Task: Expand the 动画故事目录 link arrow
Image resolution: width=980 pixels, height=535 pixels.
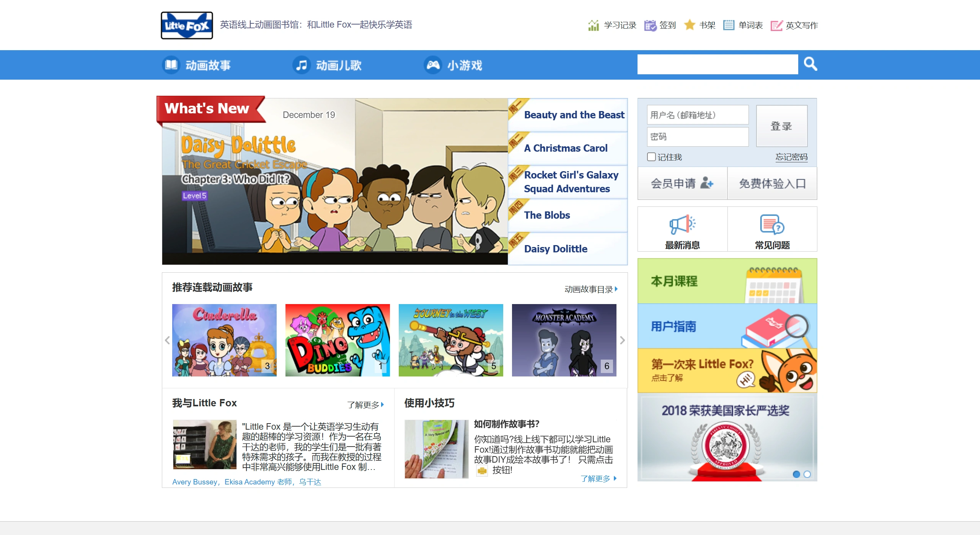Action: (616, 289)
